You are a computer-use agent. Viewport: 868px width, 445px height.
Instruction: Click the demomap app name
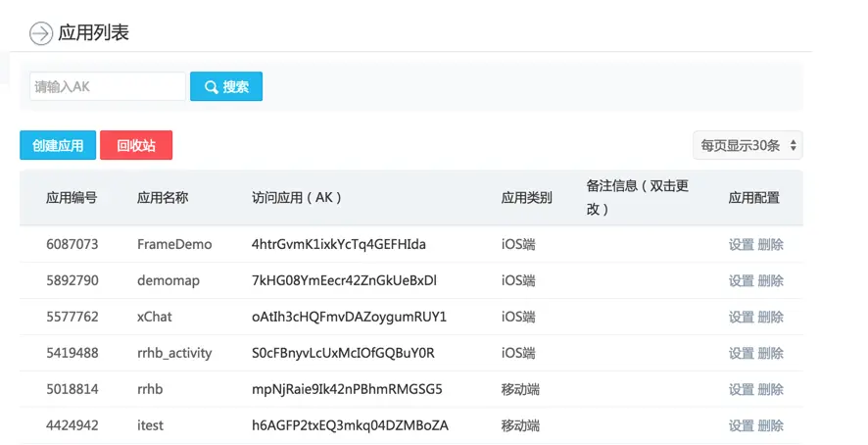pos(169,281)
